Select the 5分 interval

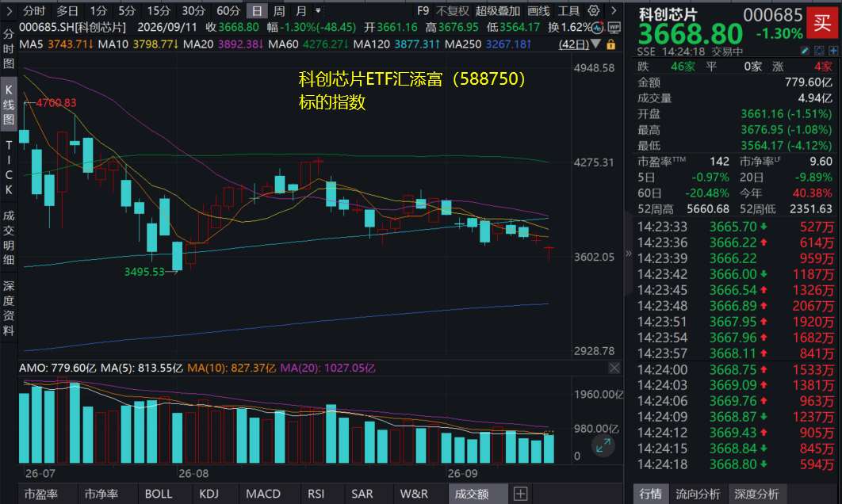tap(128, 11)
